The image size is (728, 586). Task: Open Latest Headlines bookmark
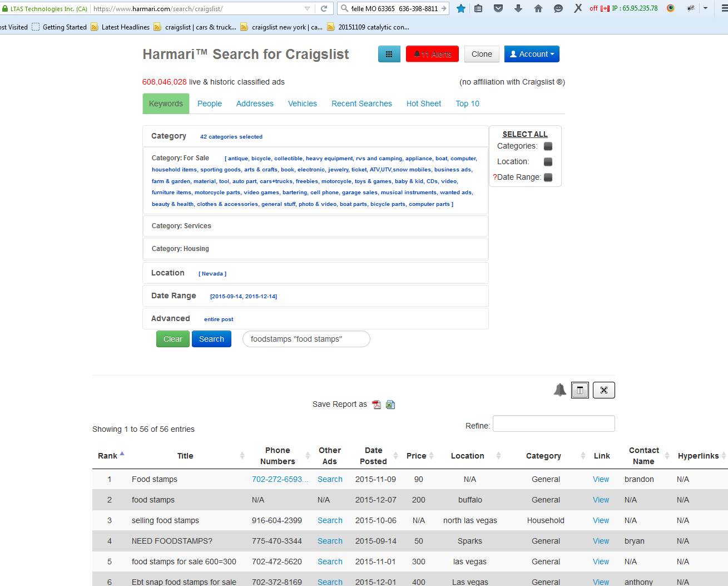click(120, 27)
